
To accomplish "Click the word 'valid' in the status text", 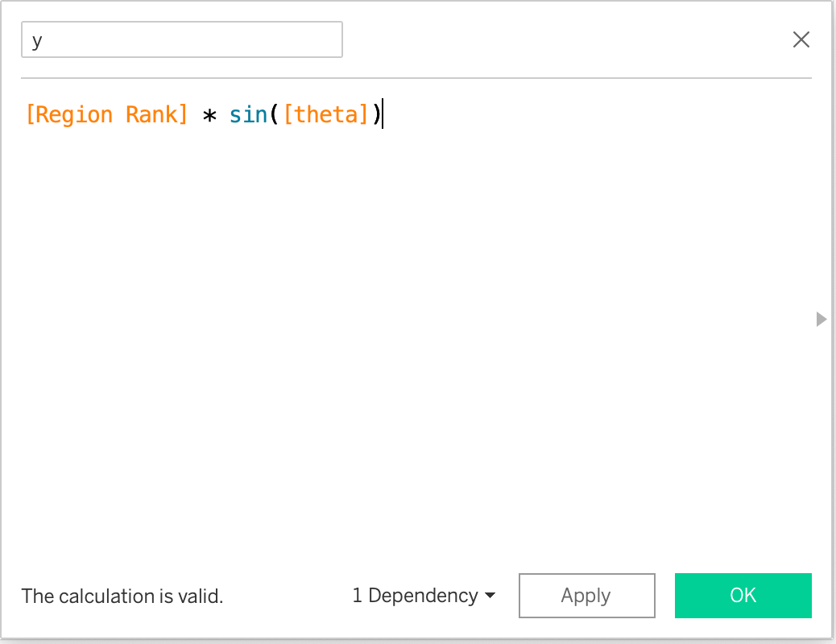I will [x=197, y=597].
